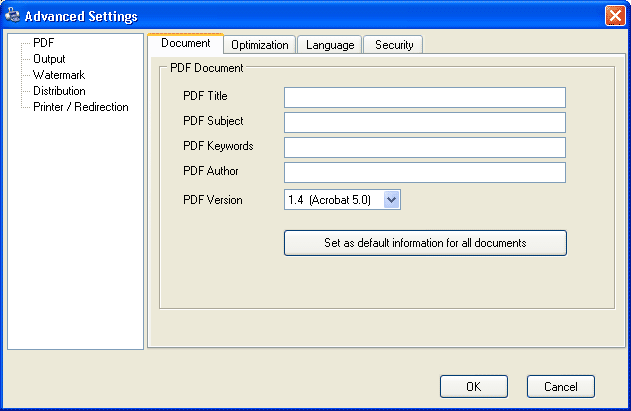Confirm settings with the OK button
Screen dimensions: 631x411
474,386
